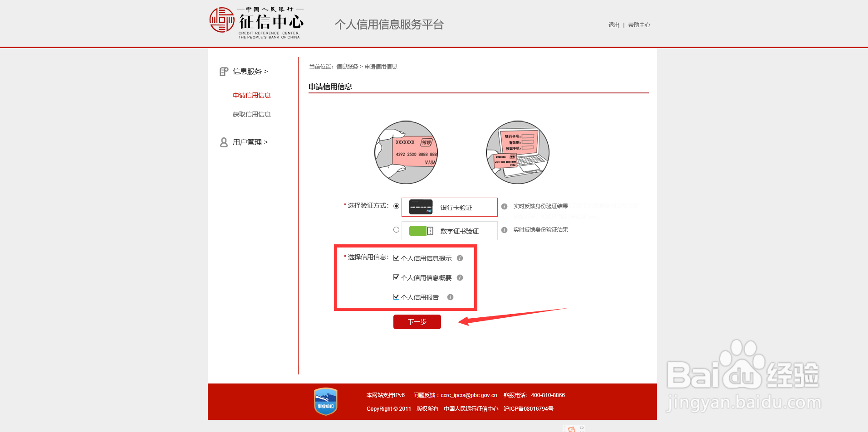868x432 pixels.
Task: Click the bank card icon in 银行卡验证 option
Action: [x=420, y=207]
